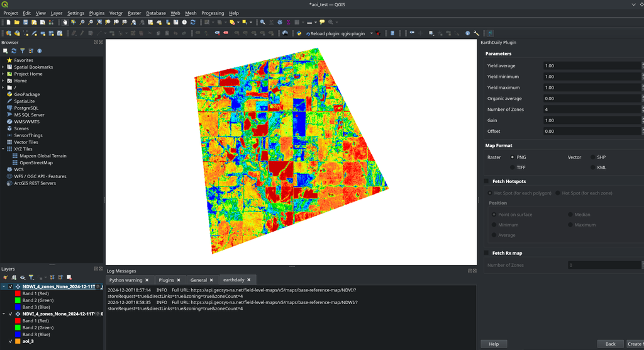Select the PNG raster format radio
Screen dimensions: 644x350
pyautogui.click(x=512, y=157)
